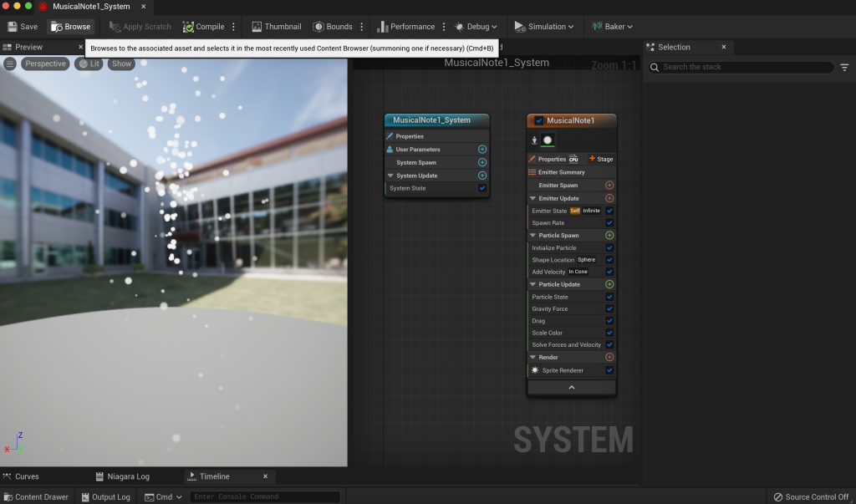Click the Perspective viewport button
The image size is (856, 504).
45,64
